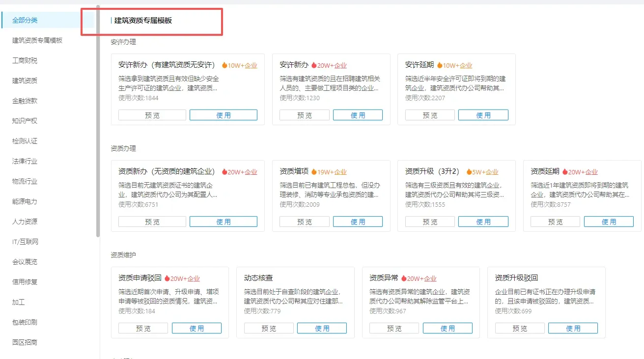
Task: Click the 资质维护 section heading
Action: [x=123, y=255]
